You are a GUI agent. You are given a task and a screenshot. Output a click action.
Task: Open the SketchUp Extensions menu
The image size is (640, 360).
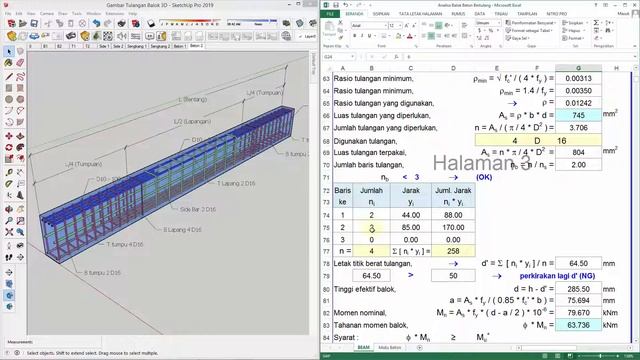(x=115, y=13)
